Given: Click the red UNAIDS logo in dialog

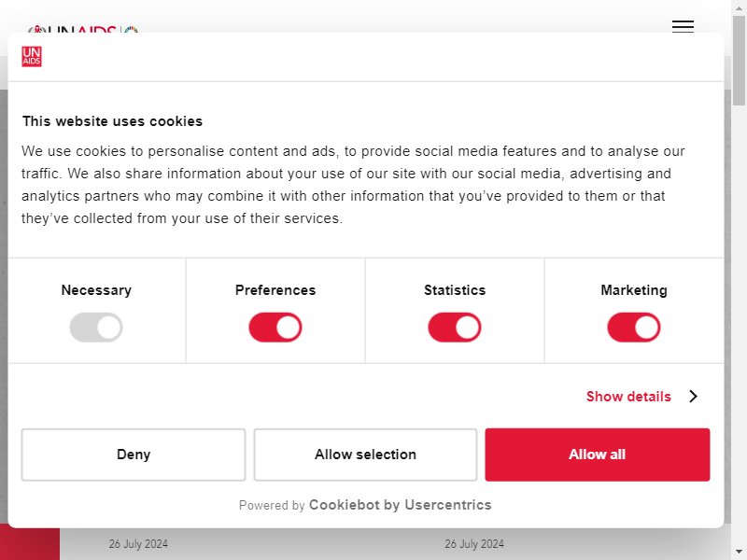Looking at the screenshot, I should coord(32,57).
